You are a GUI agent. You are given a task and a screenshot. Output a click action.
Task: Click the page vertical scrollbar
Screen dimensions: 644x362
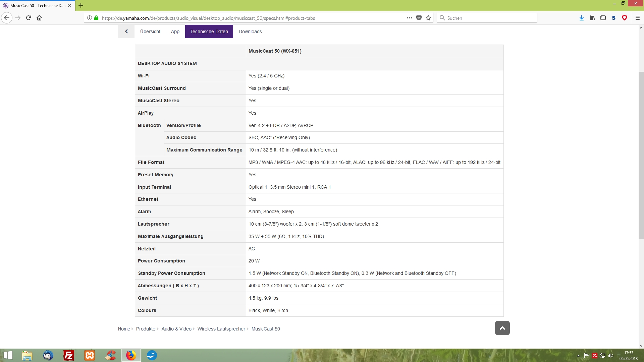641,156
